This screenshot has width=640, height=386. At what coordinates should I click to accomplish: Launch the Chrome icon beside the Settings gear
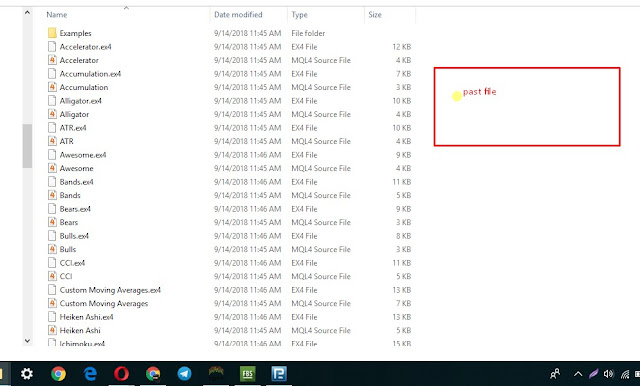pos(58,373)
